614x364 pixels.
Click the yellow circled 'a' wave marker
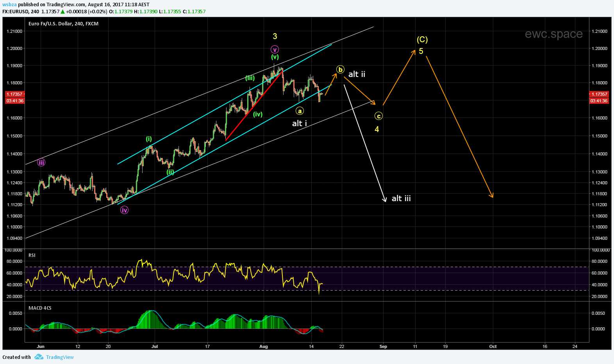click(x=300, y=111)
